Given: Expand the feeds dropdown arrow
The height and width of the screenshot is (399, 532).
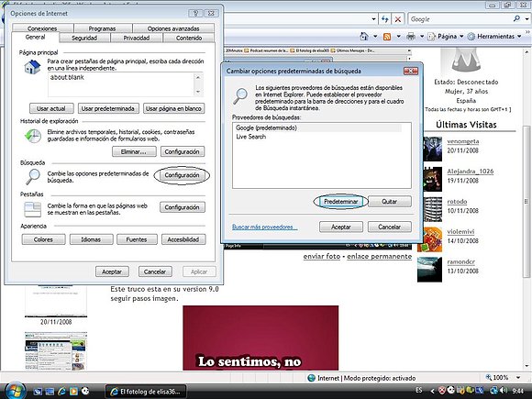Looking at the screenshot, I should [x=398, y=36].
